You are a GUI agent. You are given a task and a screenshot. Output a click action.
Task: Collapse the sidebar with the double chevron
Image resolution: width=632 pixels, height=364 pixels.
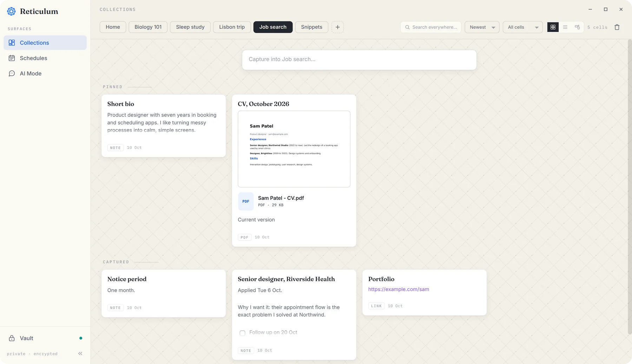point(80,353)
